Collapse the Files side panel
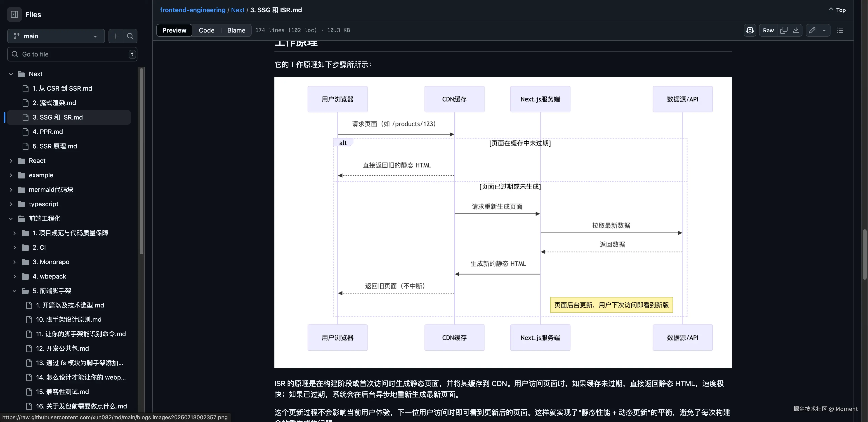This screenshot has width=868, height=422. point(14,14)
